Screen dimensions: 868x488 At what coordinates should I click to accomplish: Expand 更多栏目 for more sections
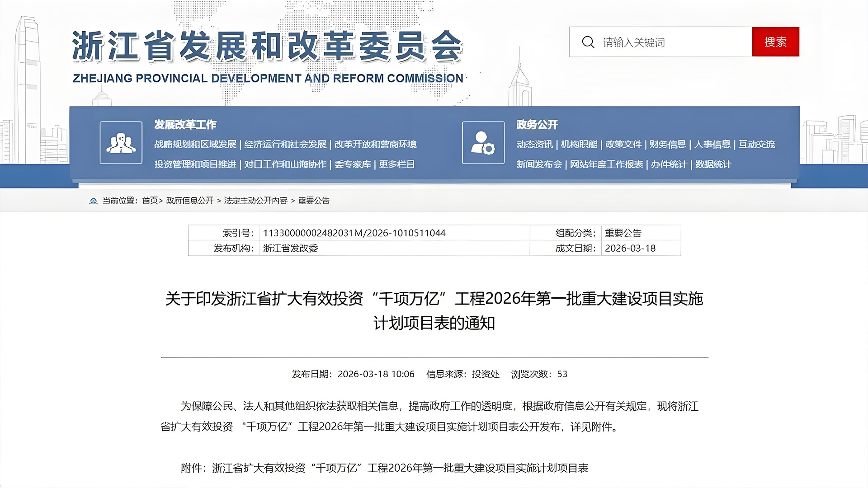[396, 164]
